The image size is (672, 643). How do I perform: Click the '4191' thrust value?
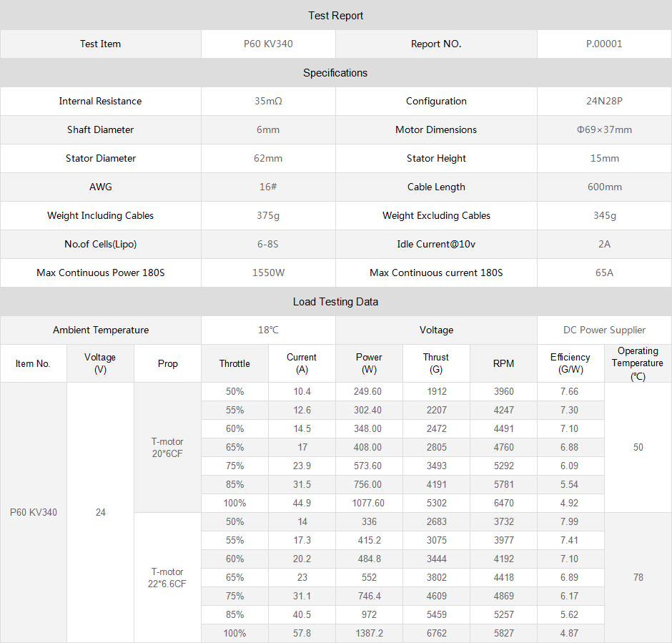[437, 484]
